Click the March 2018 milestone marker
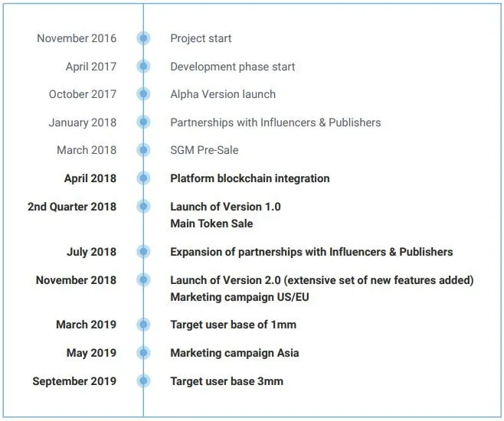Viewport: 504px width, 421px height. coord(143,150)
